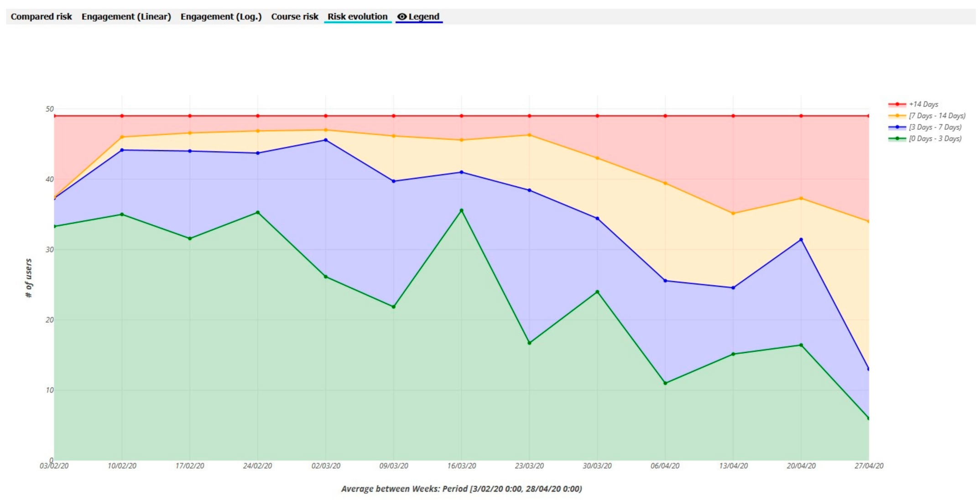Screen dimensions: 980x500
Task: Click the eye icon beside Legend
Action: point(401,16)
